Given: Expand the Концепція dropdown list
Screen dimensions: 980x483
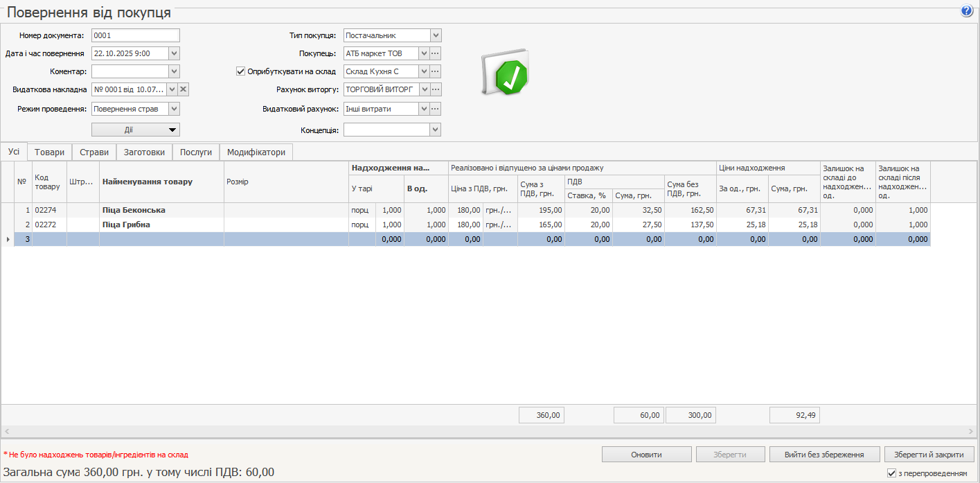Looking at the screenshot, I should (x=435, y=130).
